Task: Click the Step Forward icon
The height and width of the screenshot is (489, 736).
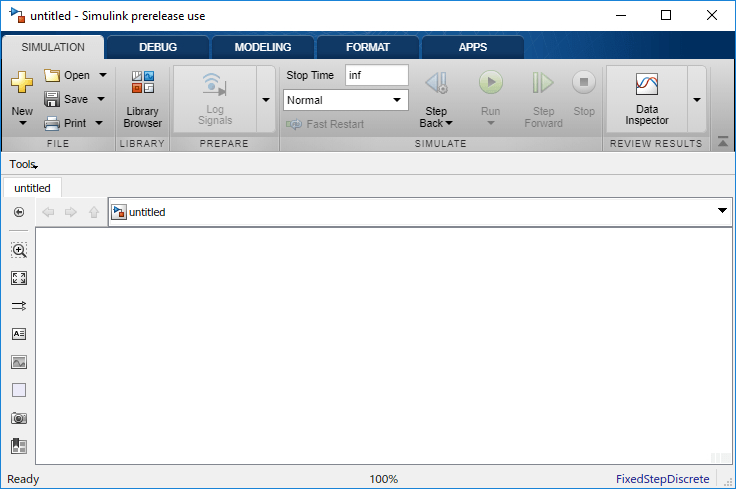Action: [543, 83]
